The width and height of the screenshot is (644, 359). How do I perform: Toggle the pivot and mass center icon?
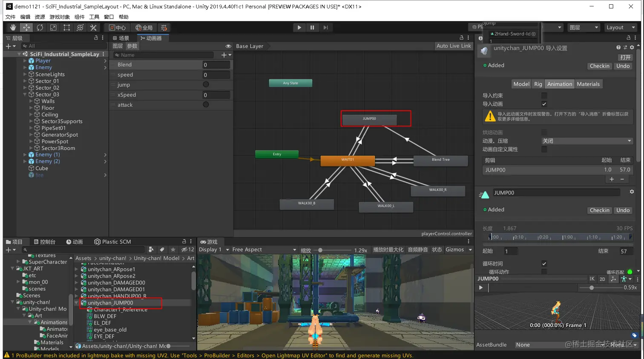click(x=613, y=279)
